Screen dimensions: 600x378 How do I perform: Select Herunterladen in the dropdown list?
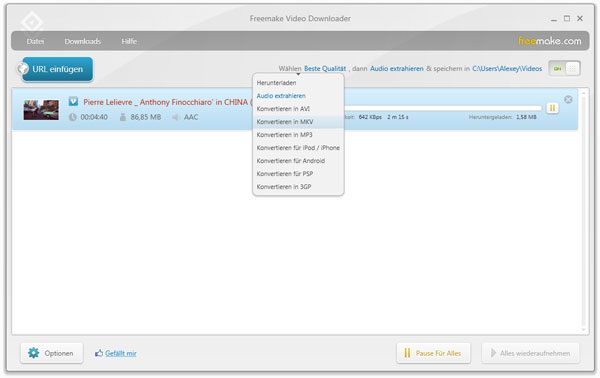coord(276,83)
